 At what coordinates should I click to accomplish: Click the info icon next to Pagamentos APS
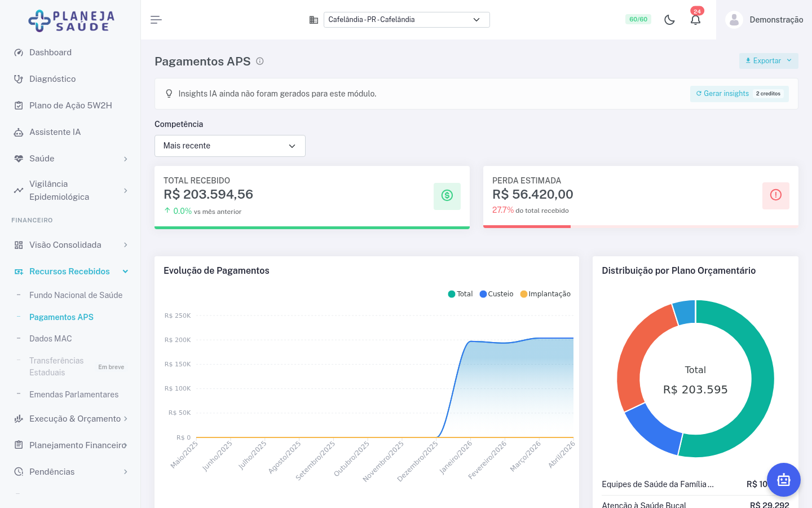[260, 61]
